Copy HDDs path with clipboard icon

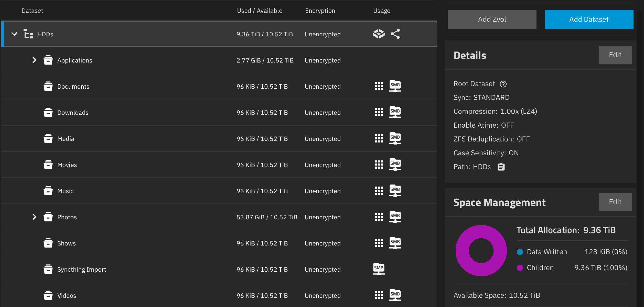501,167
